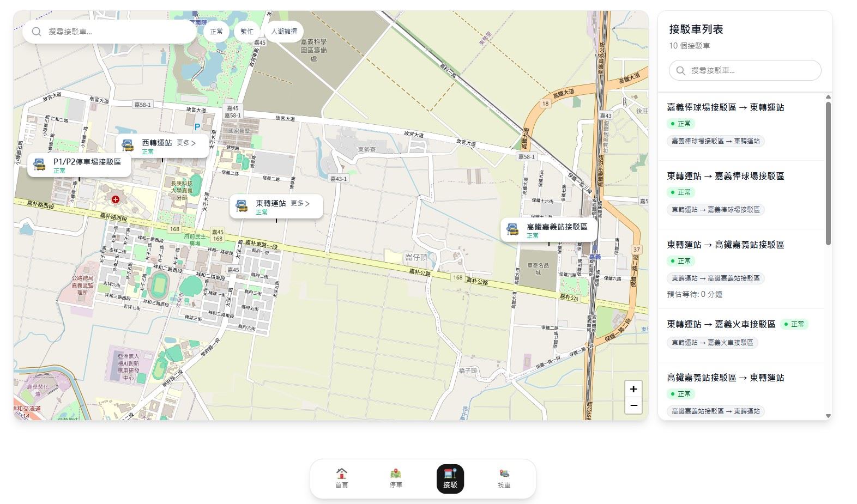The image size is (857, 504).
Task: Click the magnifier icon in list search box
Action: click(680, 71)
